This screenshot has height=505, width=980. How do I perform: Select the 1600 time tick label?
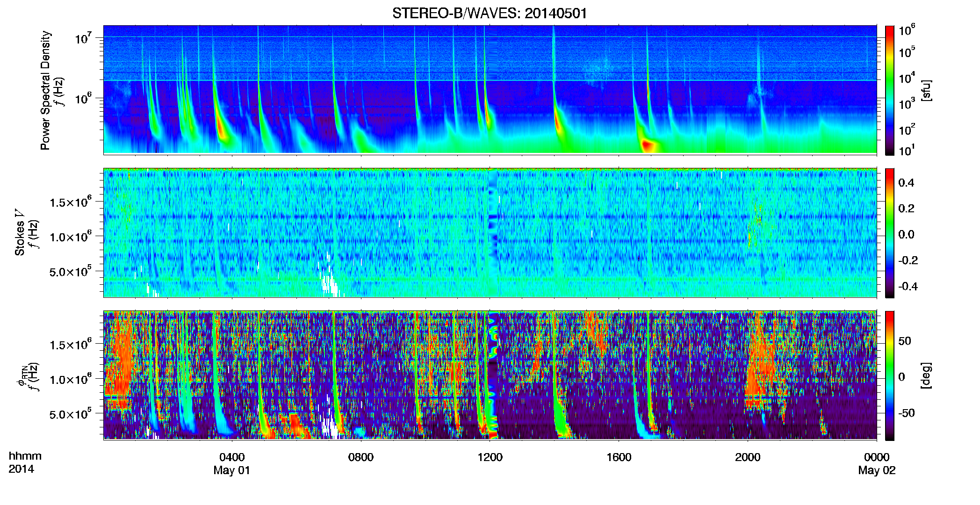click(619, 457)
